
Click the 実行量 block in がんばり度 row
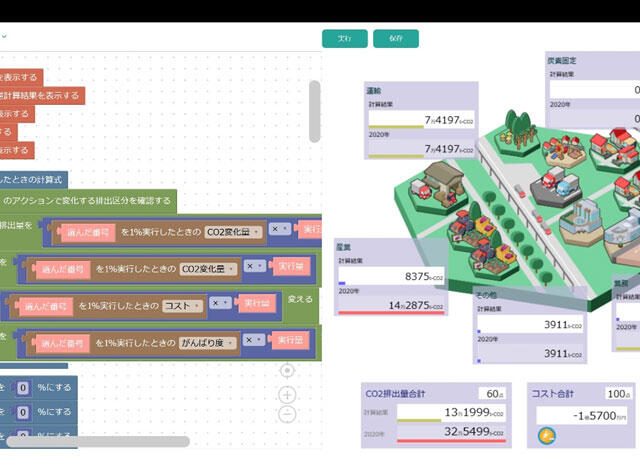291,341
